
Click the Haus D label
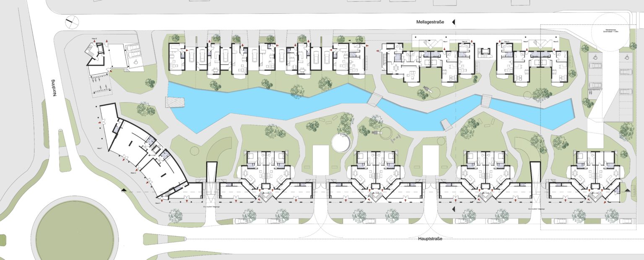pyautogui.click(x=589, y=203)
